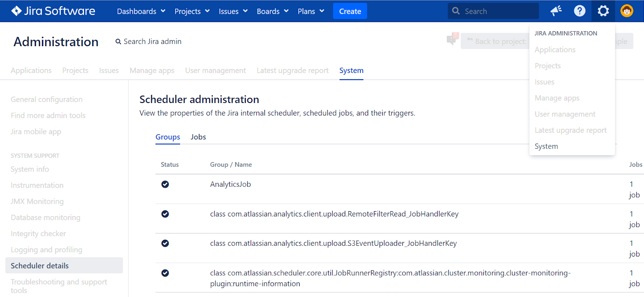This screenshot has width=644, height=297.
Task: Click the Jobs column header
Action: 635,165
